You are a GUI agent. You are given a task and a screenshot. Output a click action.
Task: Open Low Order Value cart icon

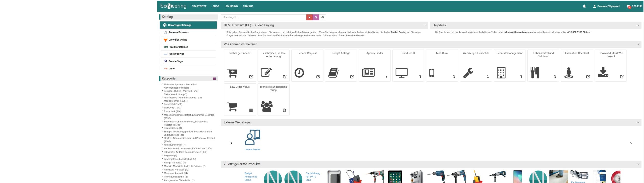232,107
